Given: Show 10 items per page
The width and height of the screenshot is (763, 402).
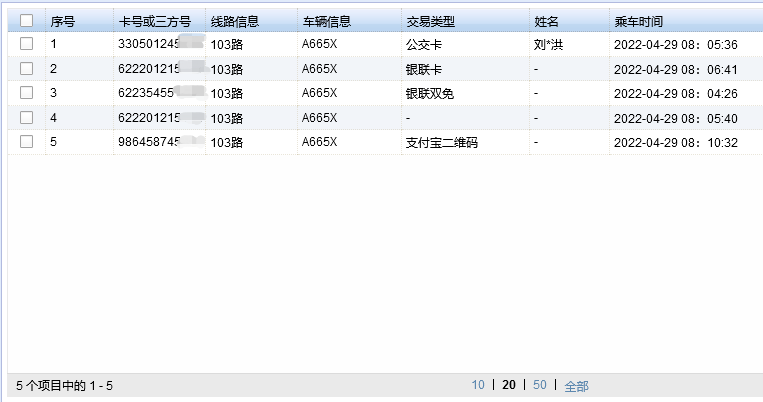Looking at the screenshot, I should 478,385.
